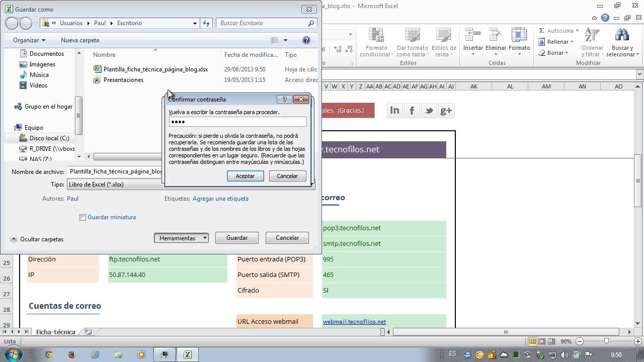644x362 pixels.
Task: Click the Paul breadcrumb segment
Action: click(100, 23)
